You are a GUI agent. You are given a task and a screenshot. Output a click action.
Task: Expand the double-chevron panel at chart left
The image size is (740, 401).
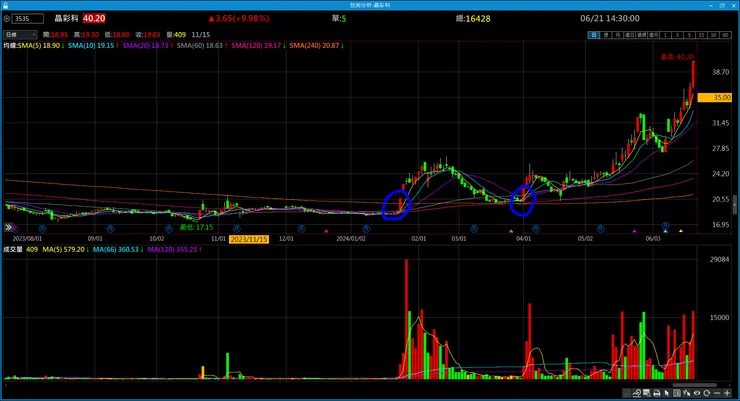[x=8, y=227]
